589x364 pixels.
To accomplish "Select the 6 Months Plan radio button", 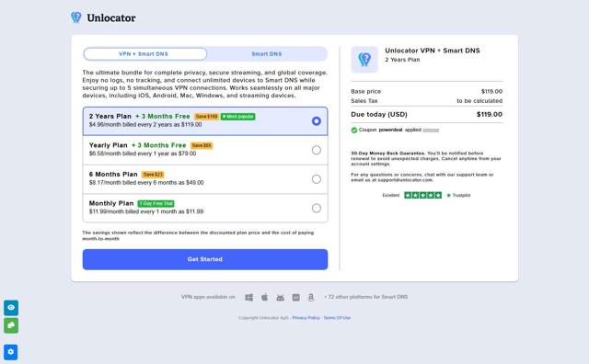I will tap(317, 179).
